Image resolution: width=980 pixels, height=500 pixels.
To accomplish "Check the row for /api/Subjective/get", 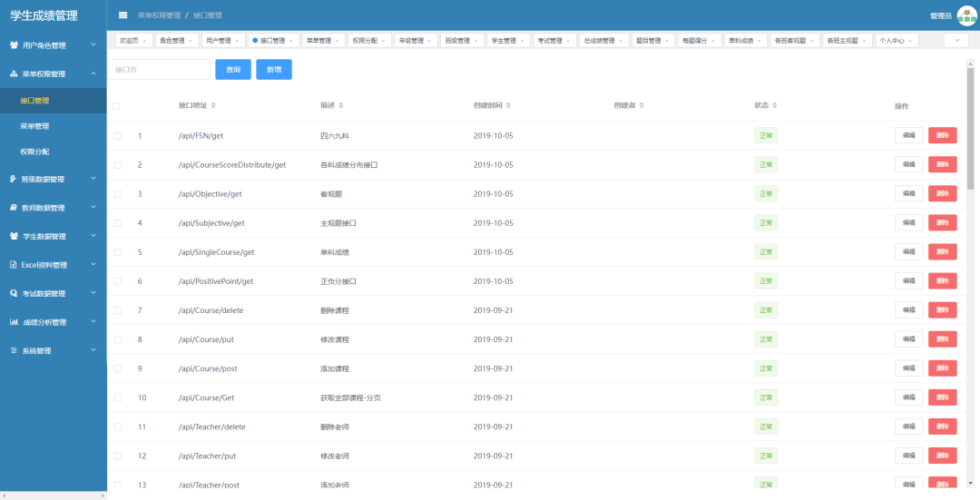I will pyautogui.click(x=118, y=223).
